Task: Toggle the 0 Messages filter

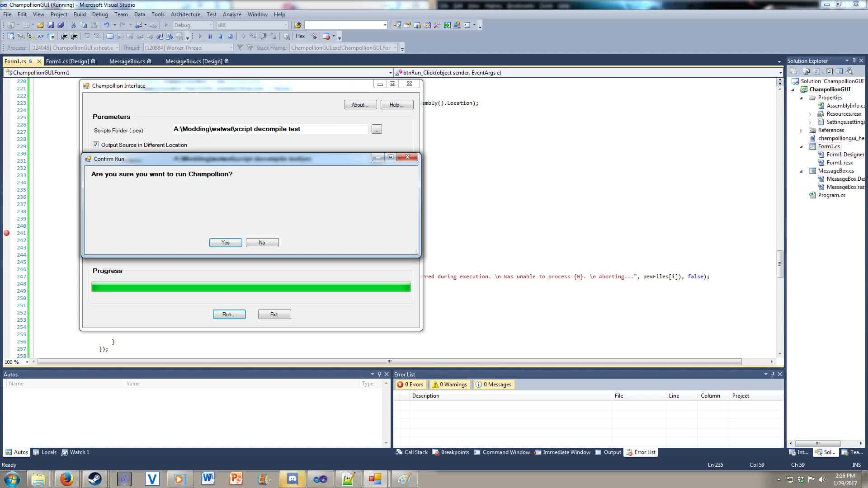Action: pyautogui.click(x=494, y=385)
